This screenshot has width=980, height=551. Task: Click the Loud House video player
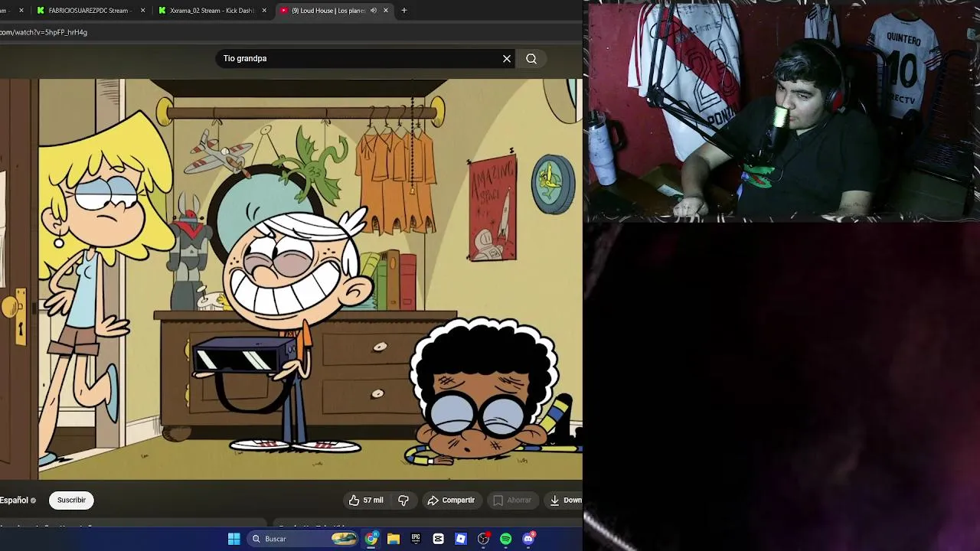click(x=291, y=279)
